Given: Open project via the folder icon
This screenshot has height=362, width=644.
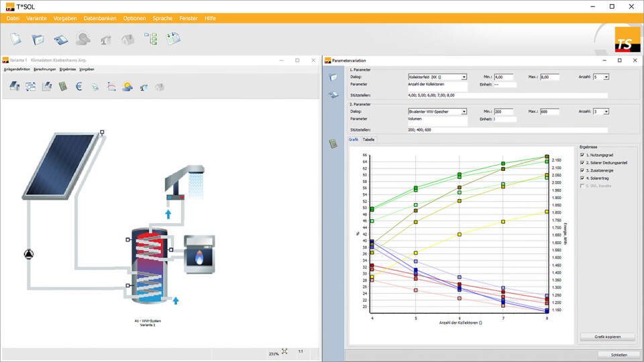Looking at the screenshot, I should coord(38,40).
